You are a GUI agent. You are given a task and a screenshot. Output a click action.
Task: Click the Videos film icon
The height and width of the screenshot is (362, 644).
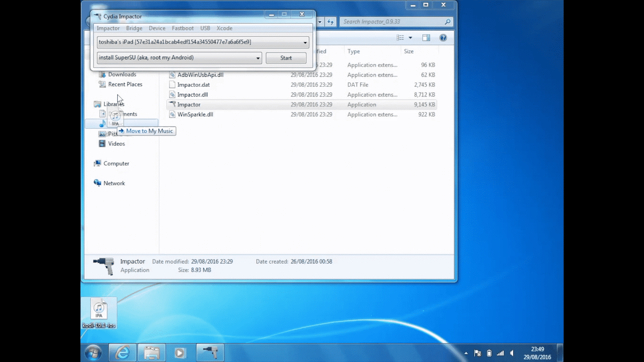(x=102, y=143)
